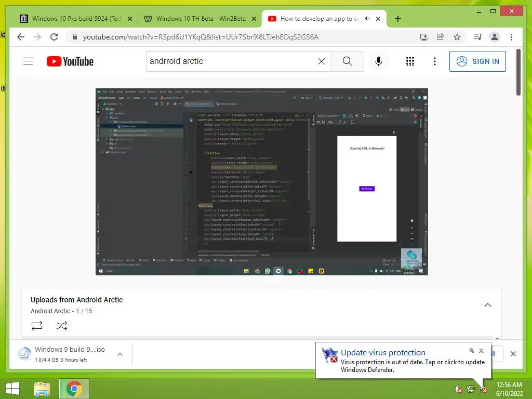Open the YouTube apps grid
Screen dimensions: 532x399
click(x=410, y=61)
